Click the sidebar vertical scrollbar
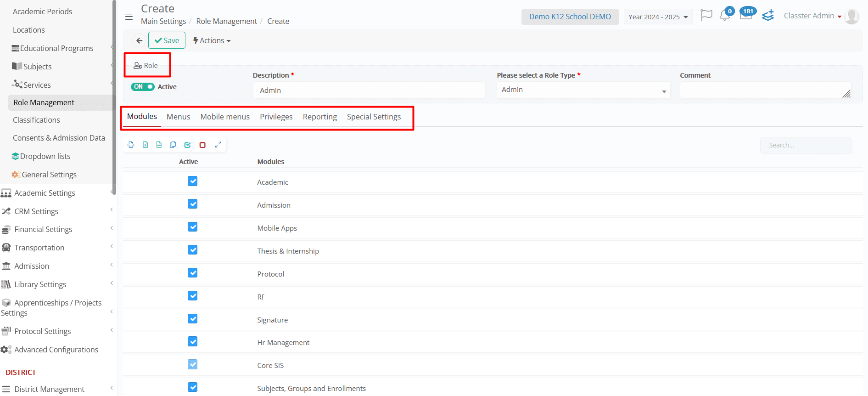The image size is (868, 396). (x=114, y=96)
